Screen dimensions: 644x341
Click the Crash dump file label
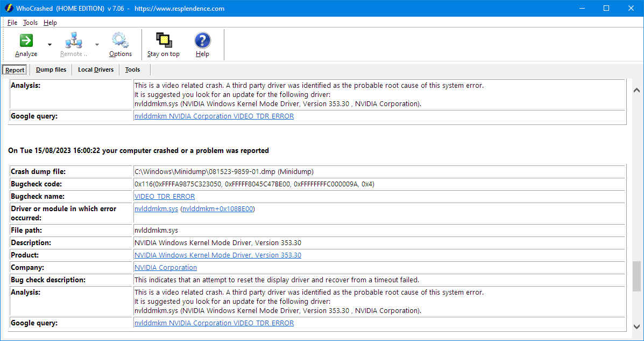click(38, 171)
